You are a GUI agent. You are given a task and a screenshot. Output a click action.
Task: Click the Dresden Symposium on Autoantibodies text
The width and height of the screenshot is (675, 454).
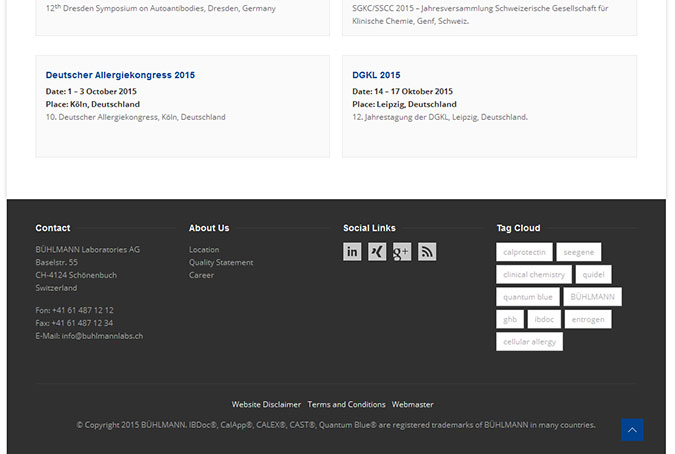(161, 8)
